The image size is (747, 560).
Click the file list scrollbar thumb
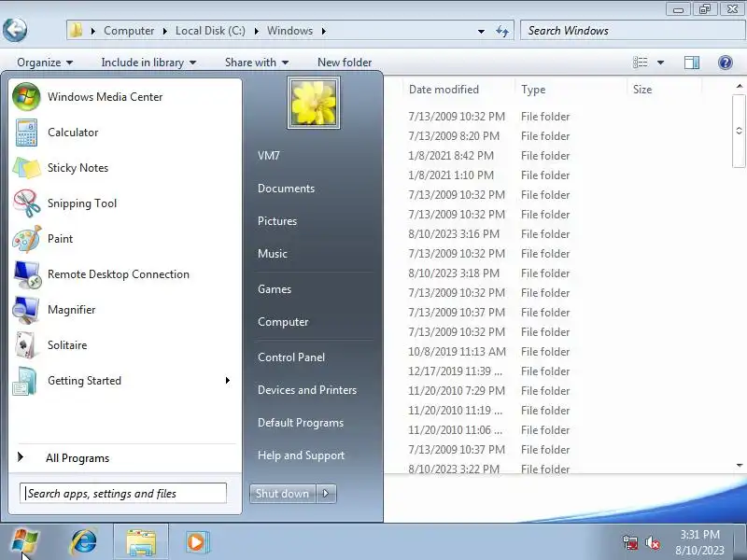pos(739,131)
